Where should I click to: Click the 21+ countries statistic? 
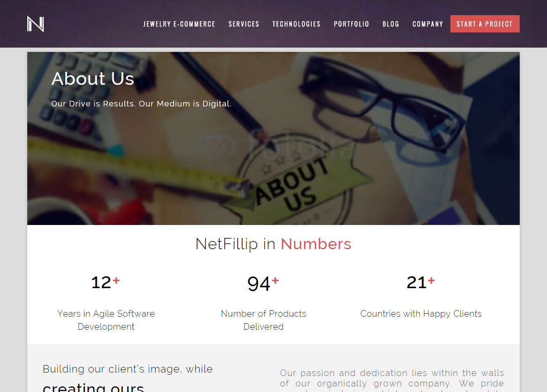[x=421, y=282]
